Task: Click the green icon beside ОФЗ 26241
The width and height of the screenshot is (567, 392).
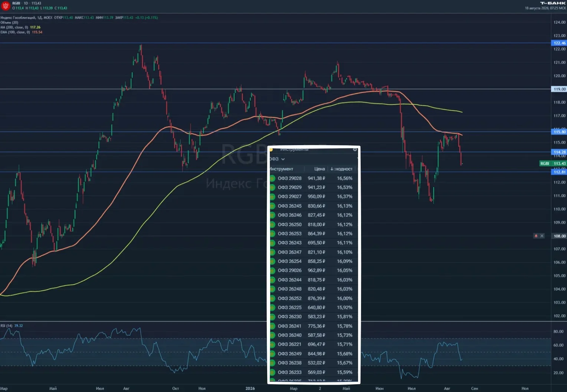Action: click(x=272, y=326)
